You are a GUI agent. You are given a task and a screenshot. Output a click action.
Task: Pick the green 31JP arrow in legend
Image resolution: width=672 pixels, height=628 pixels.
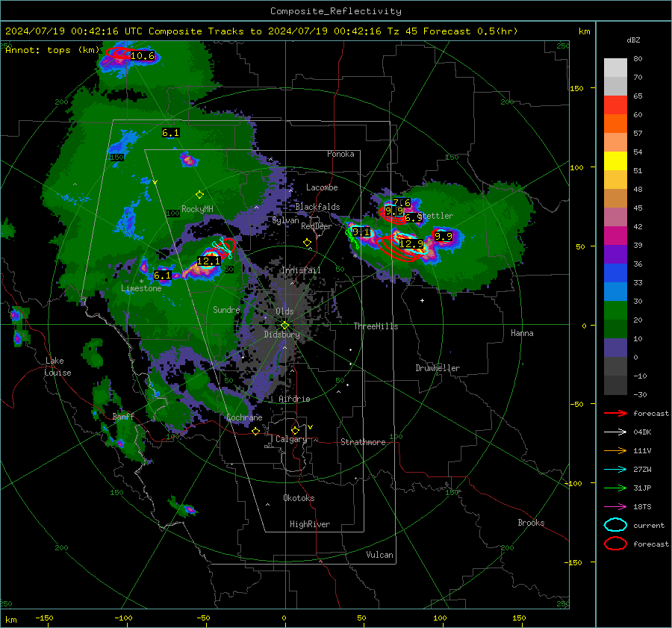[615, 488]
